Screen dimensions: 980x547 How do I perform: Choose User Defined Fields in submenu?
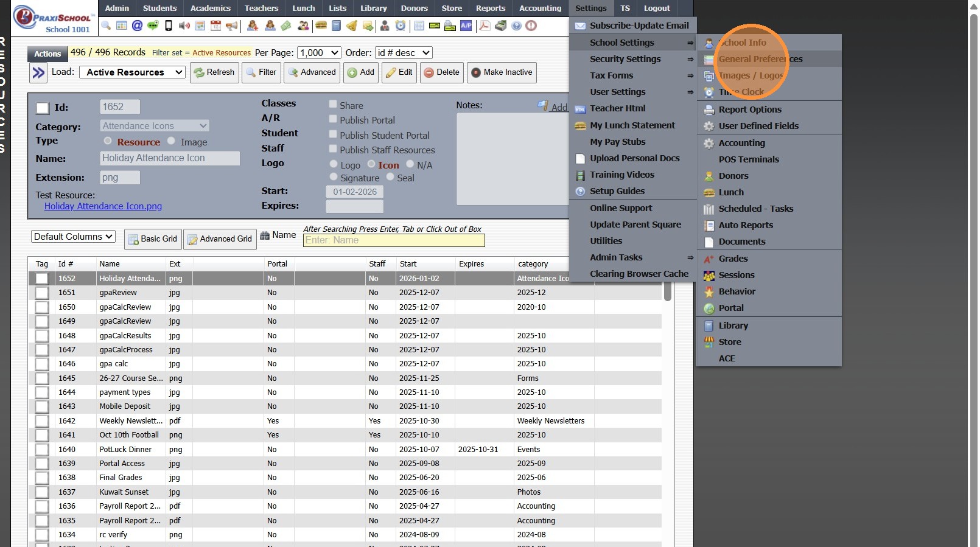[x=769, y=126]
